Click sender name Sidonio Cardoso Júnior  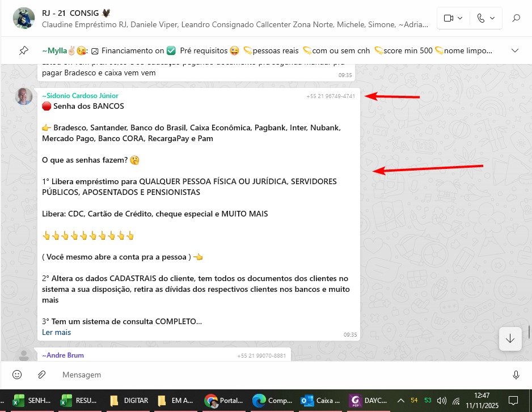[80, 96]
